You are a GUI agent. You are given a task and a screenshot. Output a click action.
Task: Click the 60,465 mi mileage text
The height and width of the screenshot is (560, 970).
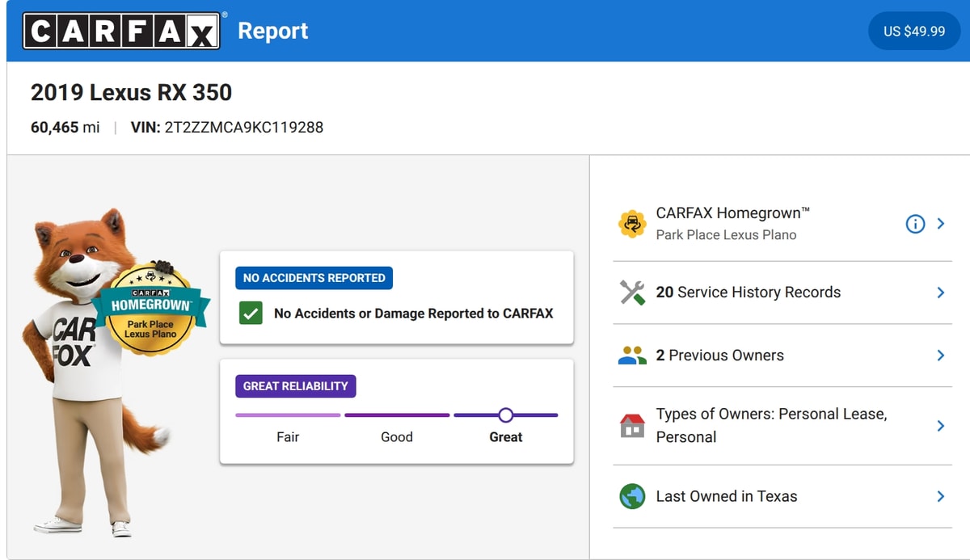(65, 128)
